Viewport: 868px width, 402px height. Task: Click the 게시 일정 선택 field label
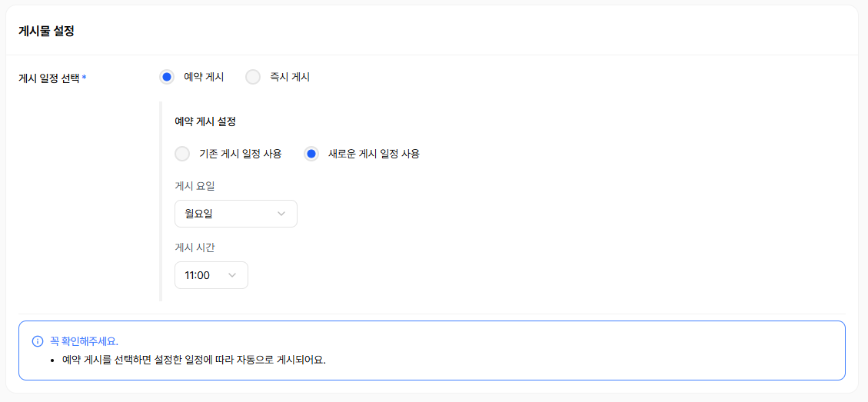click(49, 78)
